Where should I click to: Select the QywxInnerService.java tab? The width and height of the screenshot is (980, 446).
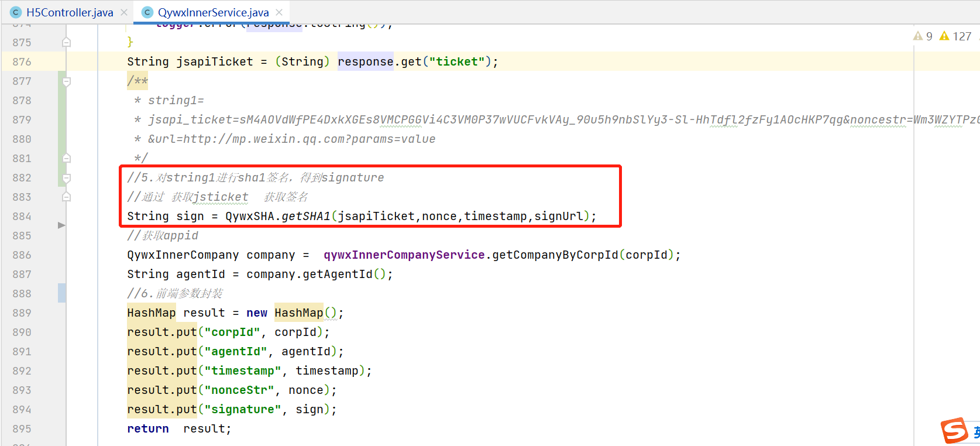(x=213, y=12)
